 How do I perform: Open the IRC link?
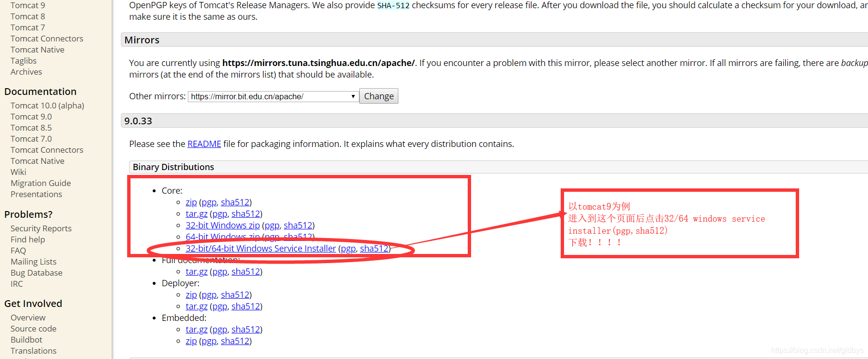[17, 284]
